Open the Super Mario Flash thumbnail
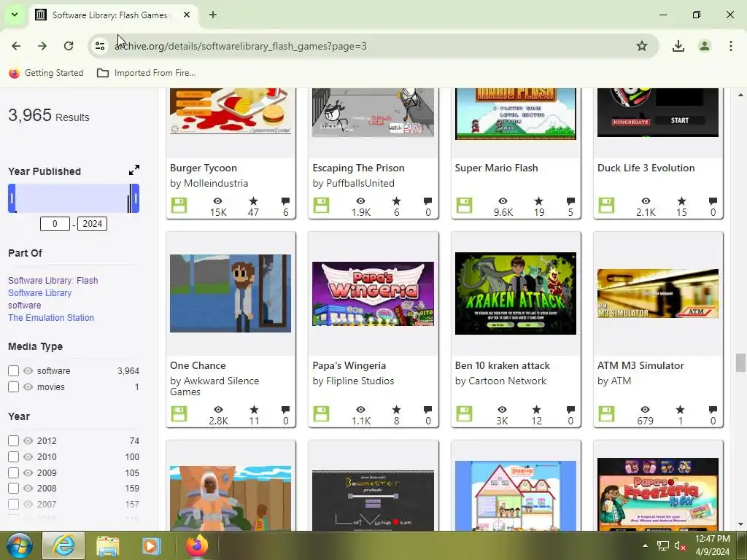Image resolution: width=747 pixels, height=560 pixels. point(516,113)
